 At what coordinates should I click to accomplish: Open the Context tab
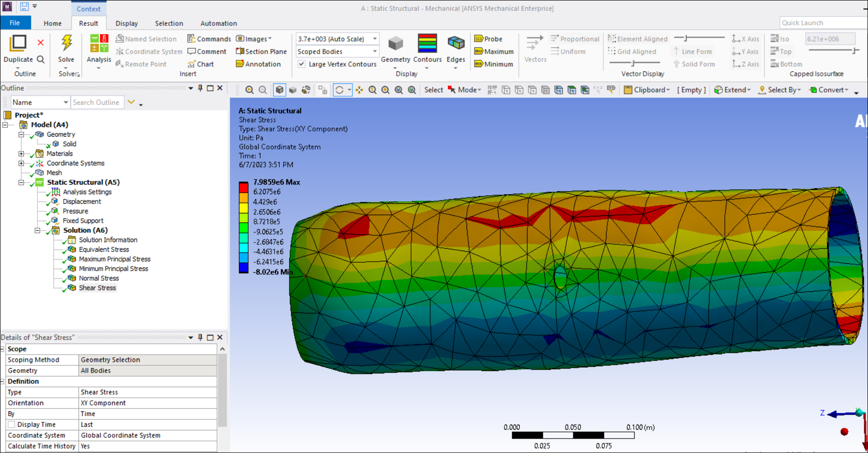(x=89, y=9)
